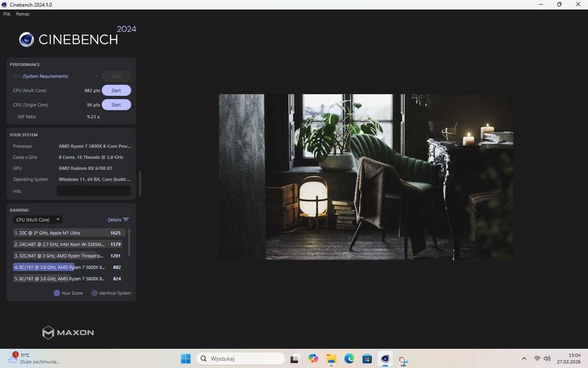Click the MP Ratio value 9.23 x

tap(93, 117)
